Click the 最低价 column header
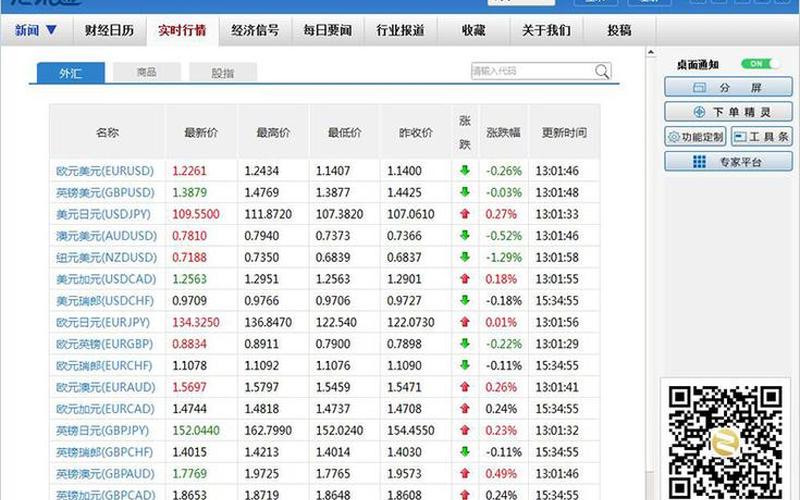The width and height of the screenshot is (800, 500). [x=344, y=133]
